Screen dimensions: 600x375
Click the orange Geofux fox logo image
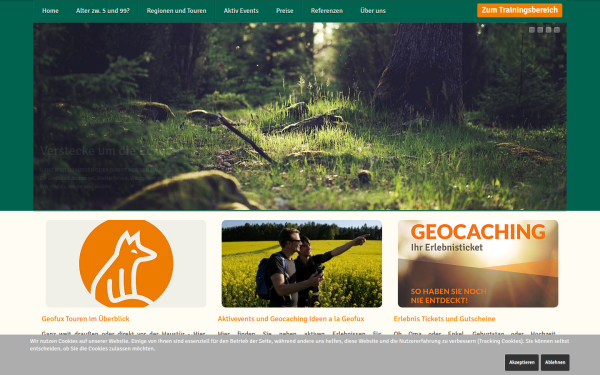click(126, 264)
